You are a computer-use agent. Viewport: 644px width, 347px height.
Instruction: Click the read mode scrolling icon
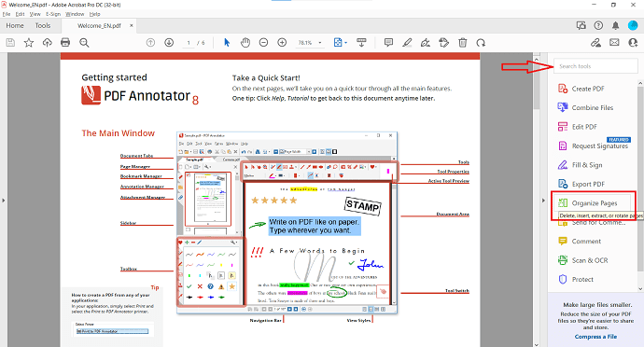coord(361,43)
